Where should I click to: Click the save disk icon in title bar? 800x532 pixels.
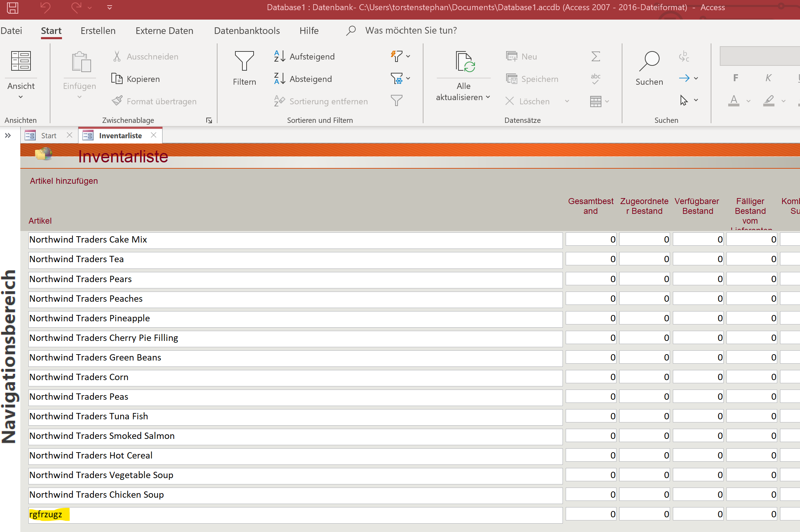point(13,7)
